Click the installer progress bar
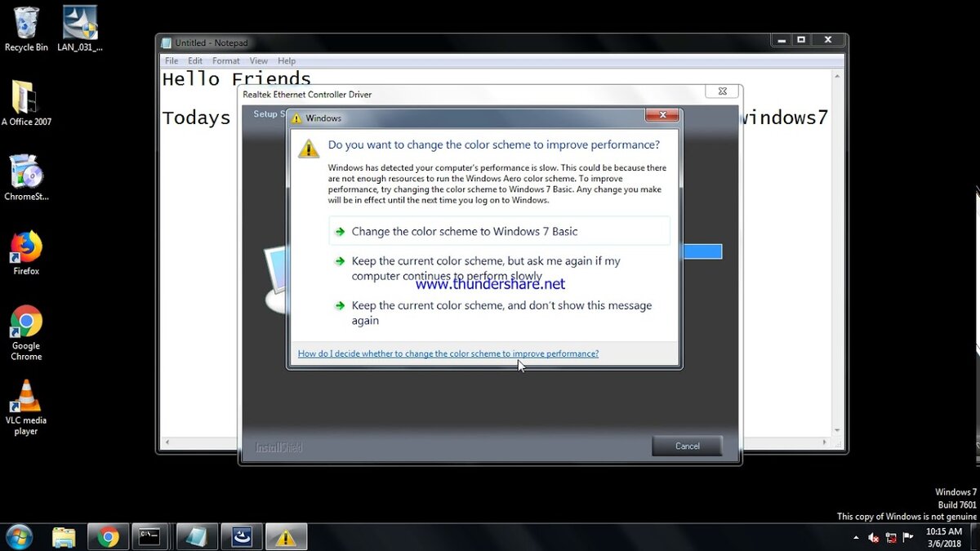 702,251
